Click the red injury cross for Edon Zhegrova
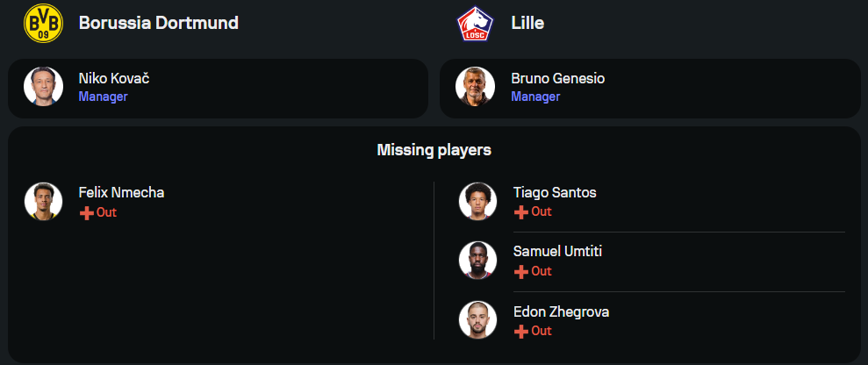The height and width of the screenshot is (365, 868). point(520,332)
